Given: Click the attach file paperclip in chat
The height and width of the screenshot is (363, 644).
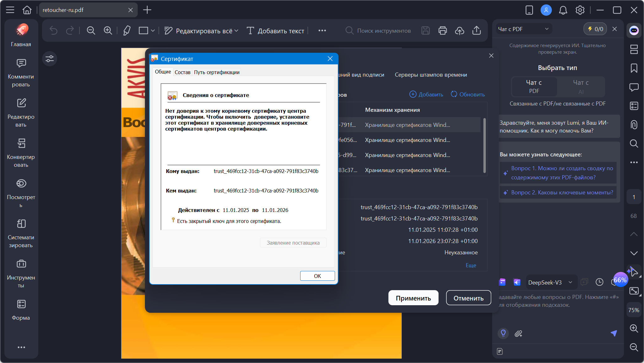Looking at the screenshot, I should [518, 333].
